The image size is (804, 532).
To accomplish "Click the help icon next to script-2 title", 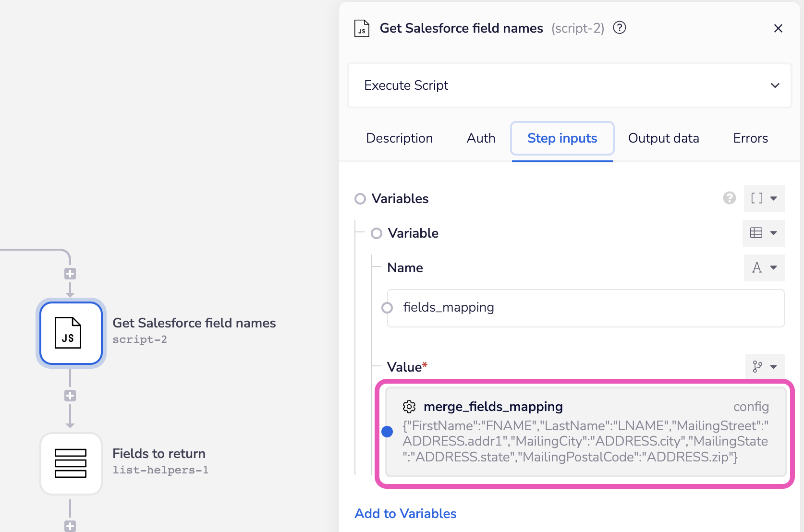I will click(620, 28).
